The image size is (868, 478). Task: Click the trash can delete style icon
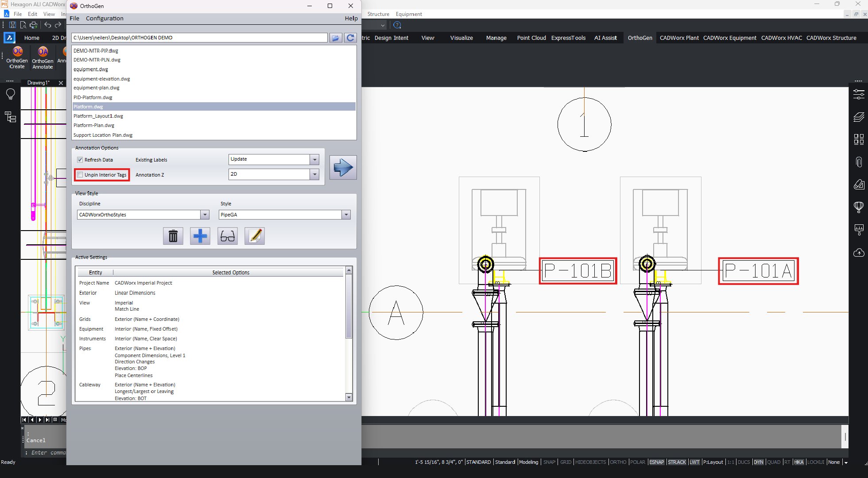pyautogui.click(x=173, y=236)
